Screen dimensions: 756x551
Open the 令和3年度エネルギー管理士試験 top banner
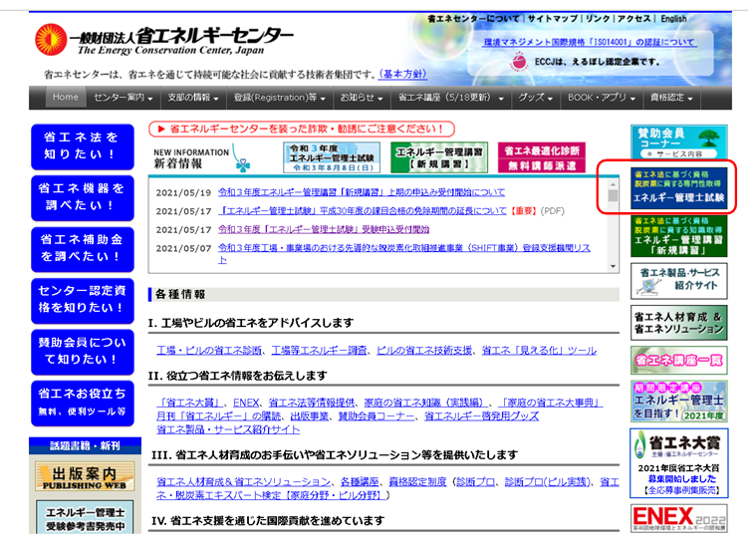click(332, 157)
